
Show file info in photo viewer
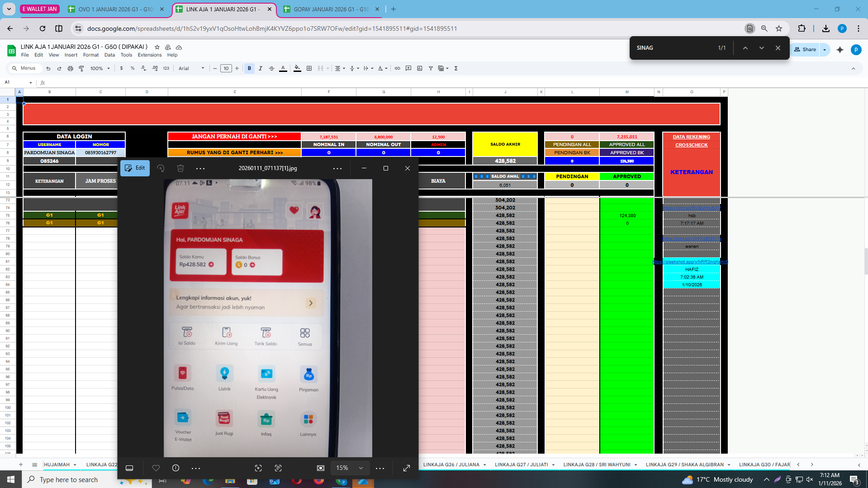tap(176, 468)
